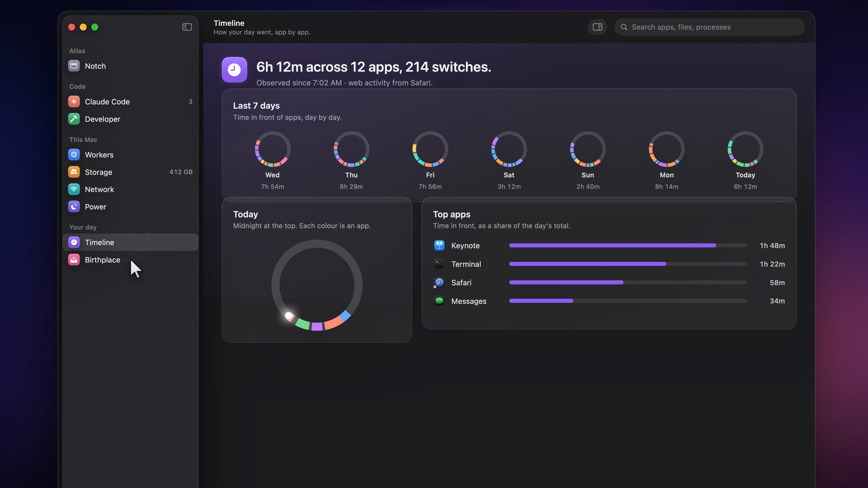Click the Keynote 1h 48m duration
This screenshot has width=868, height=488.
[x=772, y=245]
